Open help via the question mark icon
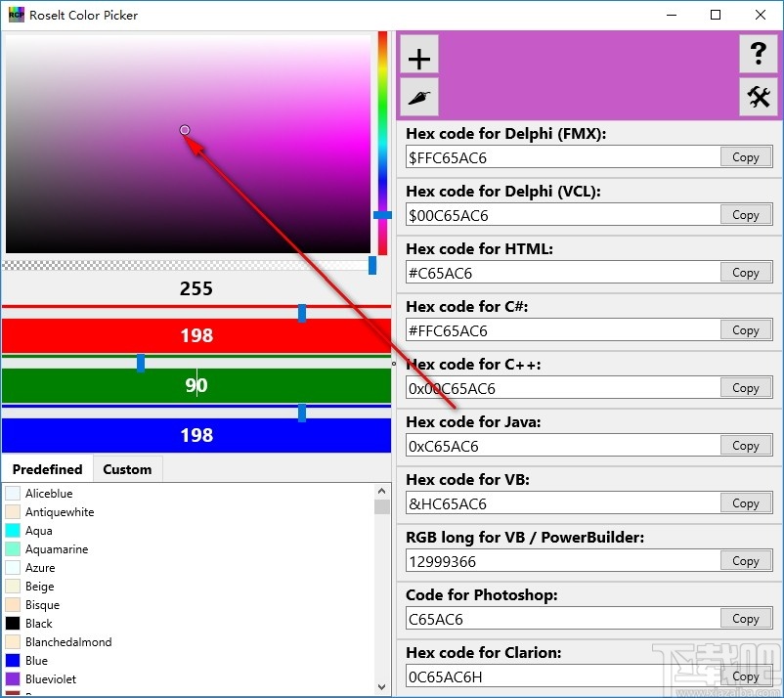The width and height of the screenshot is (784, 698). point(759,55)
